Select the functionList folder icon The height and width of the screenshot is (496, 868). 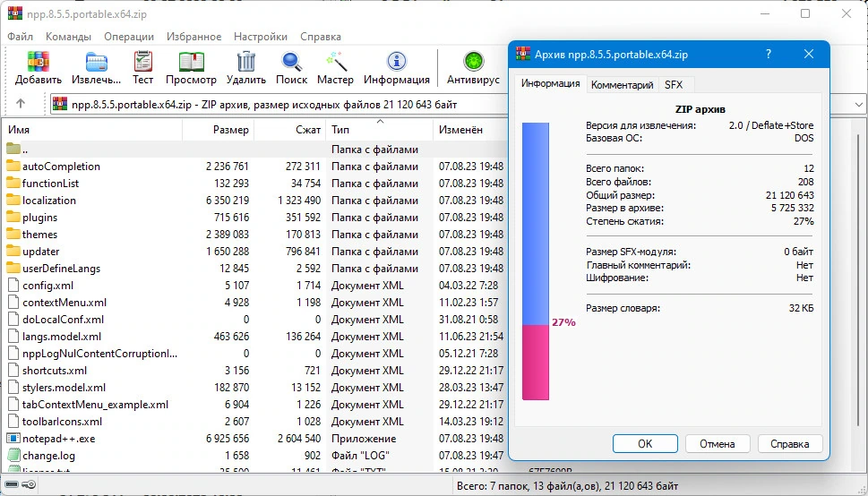pos(13,184)
